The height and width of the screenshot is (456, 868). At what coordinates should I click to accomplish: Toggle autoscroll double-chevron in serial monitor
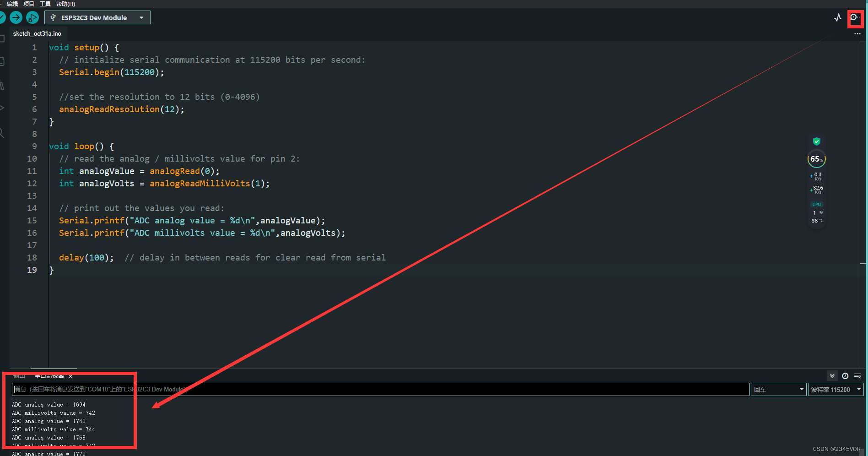tap(832, 376)
